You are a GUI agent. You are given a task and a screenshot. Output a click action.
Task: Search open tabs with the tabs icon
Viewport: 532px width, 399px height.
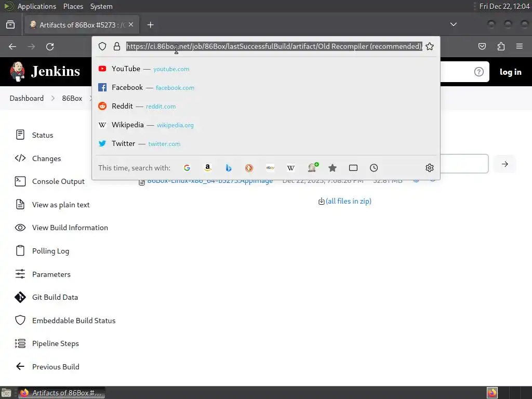click(x=353, y=168)
